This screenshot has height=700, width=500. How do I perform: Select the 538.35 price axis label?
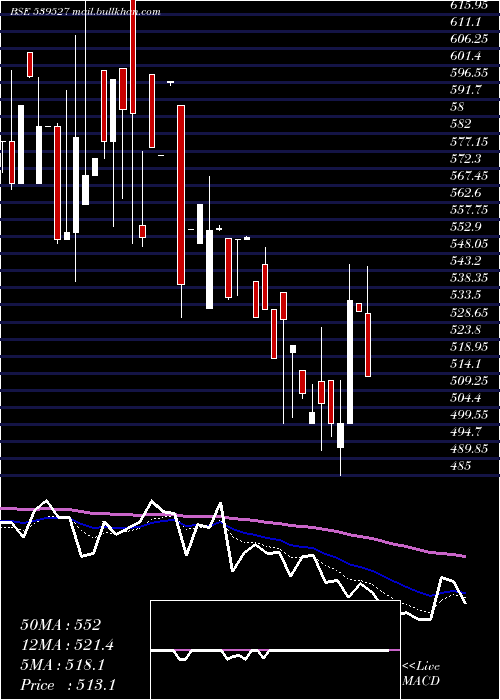coord(469,278)
